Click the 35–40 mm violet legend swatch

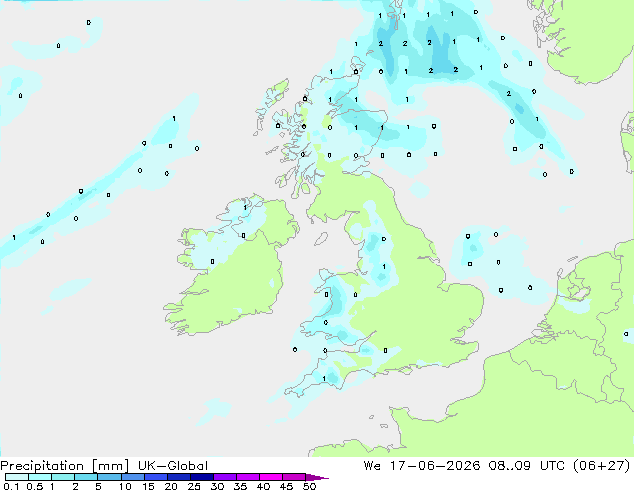coord(247,477)
